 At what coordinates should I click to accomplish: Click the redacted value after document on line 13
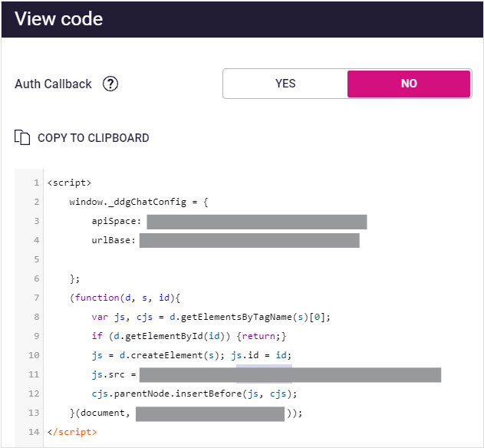click(210, 413)
